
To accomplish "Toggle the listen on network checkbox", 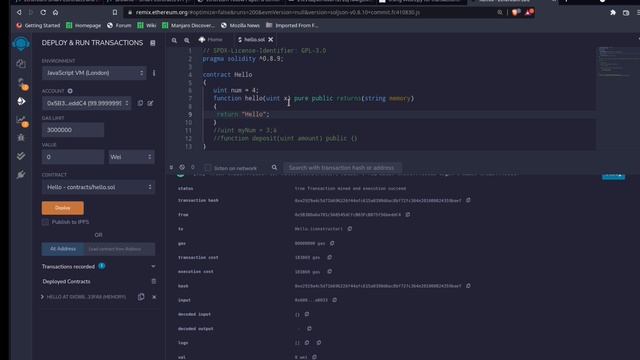I will 208,168.
